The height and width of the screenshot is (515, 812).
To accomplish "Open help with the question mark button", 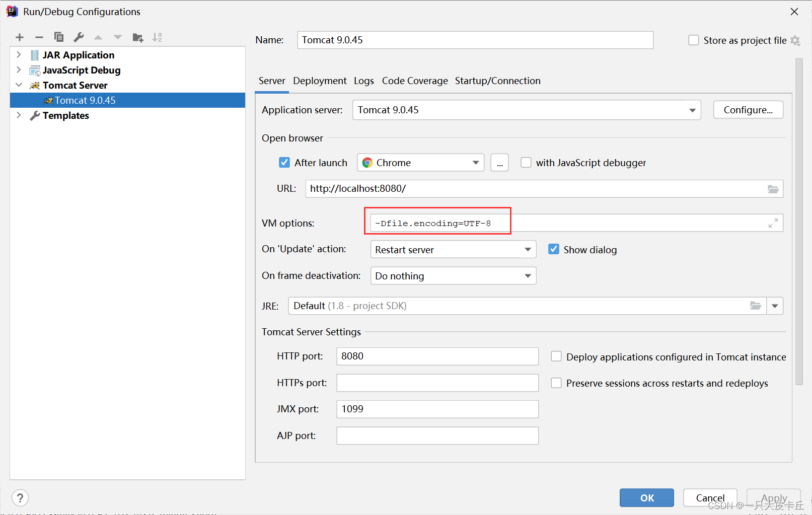I will (20, 498).
